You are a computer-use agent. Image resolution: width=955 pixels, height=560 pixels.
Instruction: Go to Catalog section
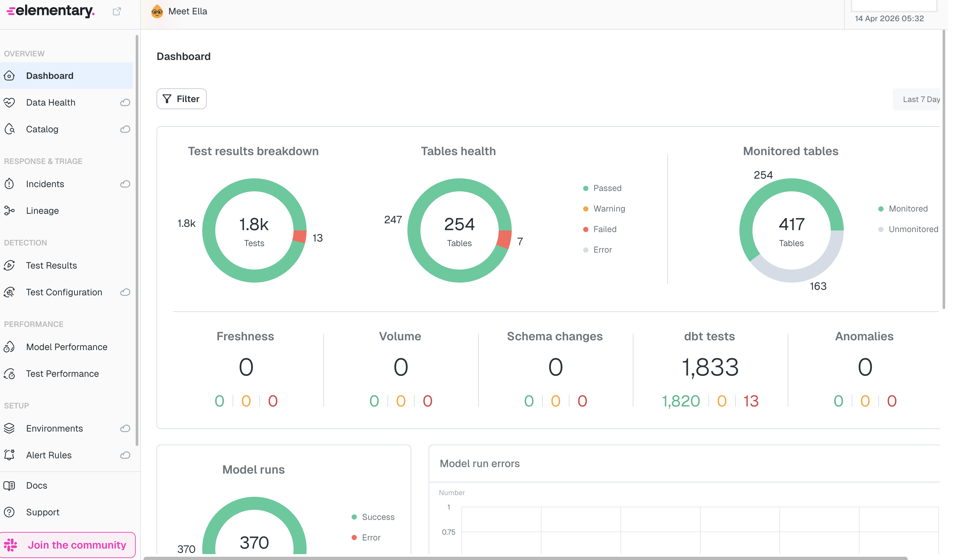tap(42, 129)
